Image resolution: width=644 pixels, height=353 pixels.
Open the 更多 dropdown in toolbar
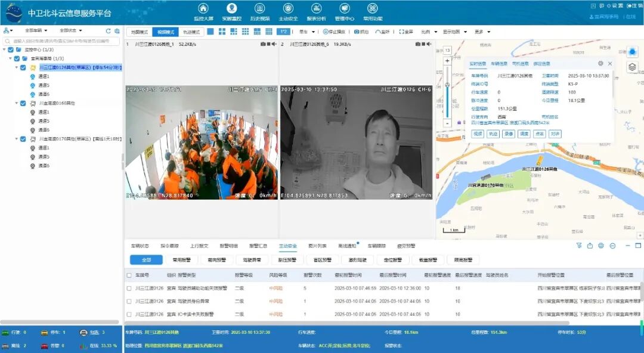pyautogui.click(x=482, y=32)
